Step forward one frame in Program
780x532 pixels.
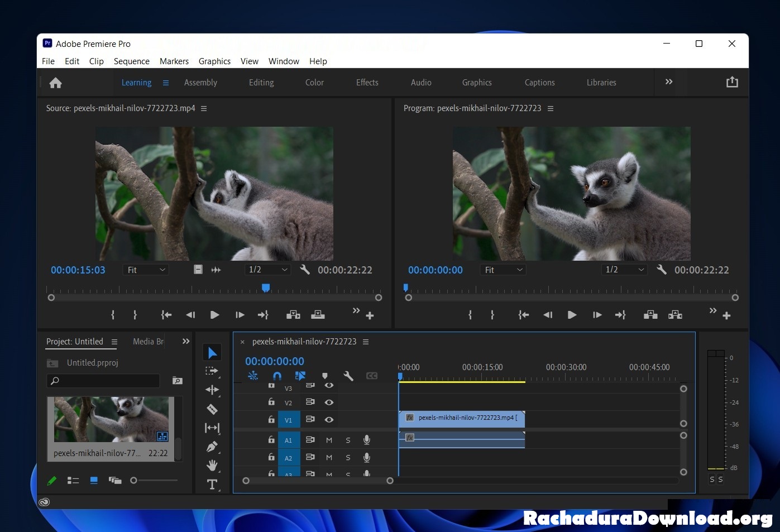(x=597, y=315)
